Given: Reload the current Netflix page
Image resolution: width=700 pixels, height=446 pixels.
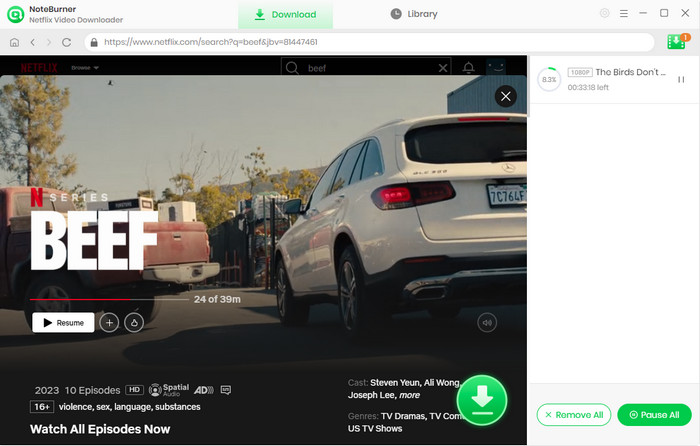Looking at the screenshot, I should 67,42.
